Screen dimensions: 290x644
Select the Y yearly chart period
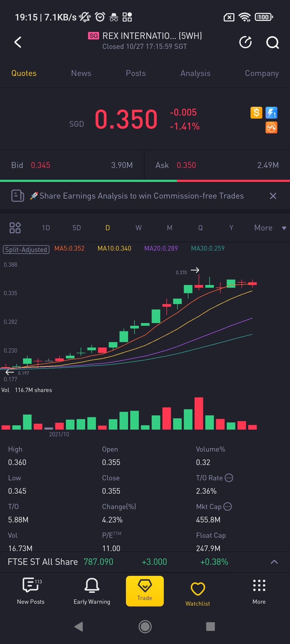[x=231, y=228]
